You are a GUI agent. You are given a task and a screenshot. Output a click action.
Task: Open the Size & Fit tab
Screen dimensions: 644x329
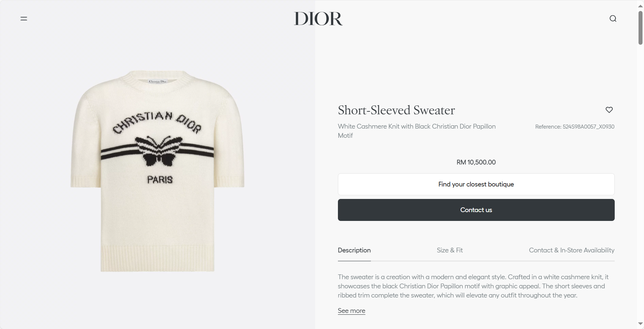(450, 250)
